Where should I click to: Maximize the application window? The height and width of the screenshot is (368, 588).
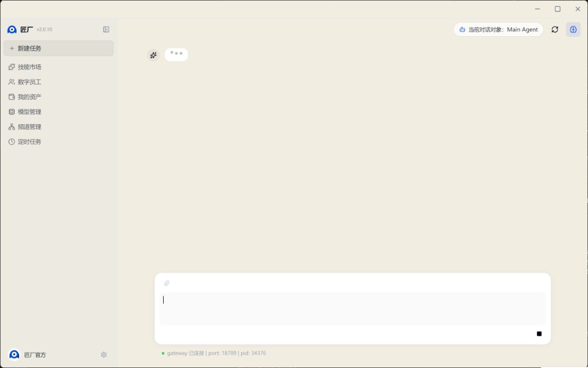pos(557,9)
